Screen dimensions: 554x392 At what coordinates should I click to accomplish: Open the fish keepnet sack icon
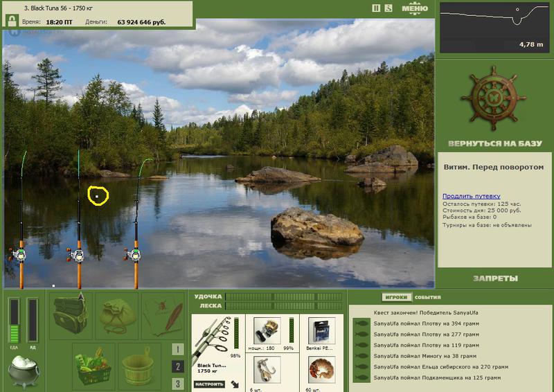tap(117, 316)
